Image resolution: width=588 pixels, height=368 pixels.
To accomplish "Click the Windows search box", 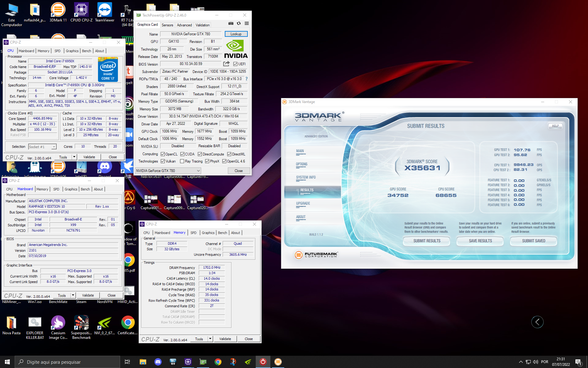I will (67, 362).
